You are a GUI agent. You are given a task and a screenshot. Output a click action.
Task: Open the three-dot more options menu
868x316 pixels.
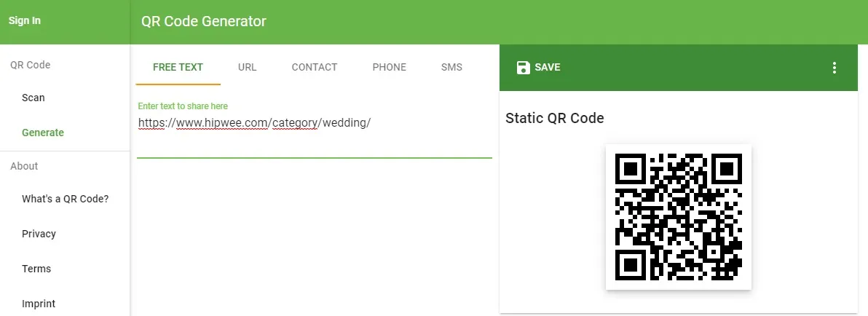[x=835, y=68]
